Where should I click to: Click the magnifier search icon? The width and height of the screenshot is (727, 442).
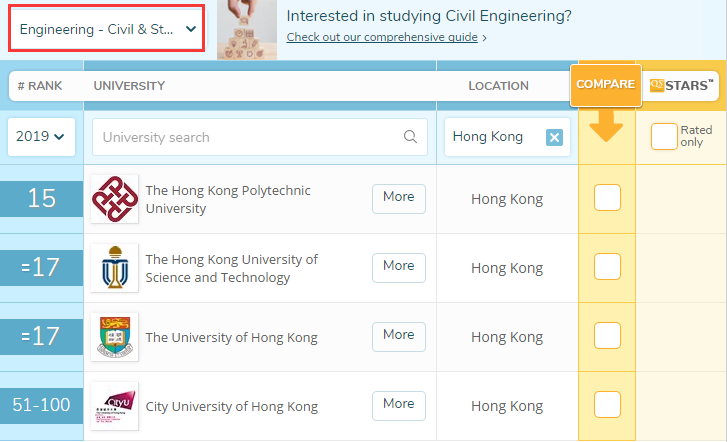[x=410, y=137]
